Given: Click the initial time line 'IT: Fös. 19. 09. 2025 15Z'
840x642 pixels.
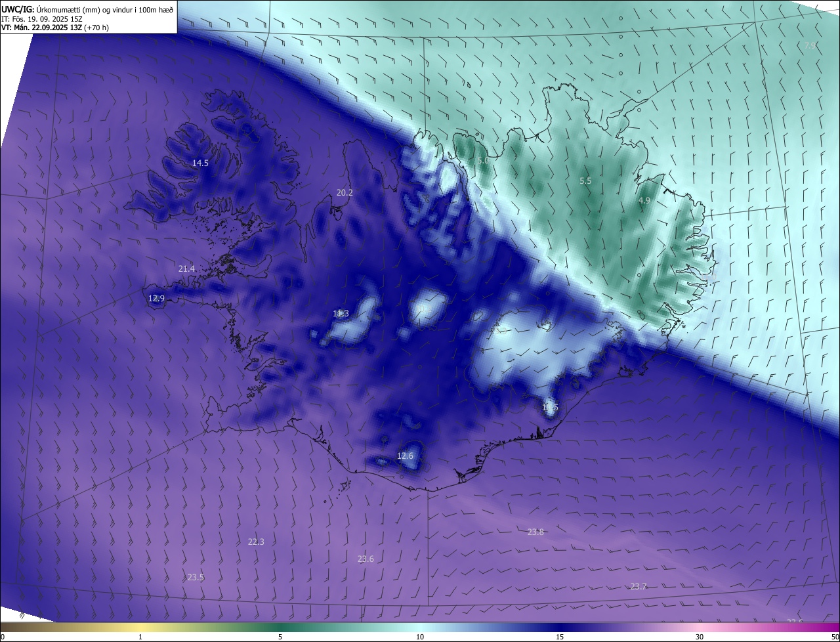Looking at the screenshot, I should pyautogui.click(x=42, y=19).
